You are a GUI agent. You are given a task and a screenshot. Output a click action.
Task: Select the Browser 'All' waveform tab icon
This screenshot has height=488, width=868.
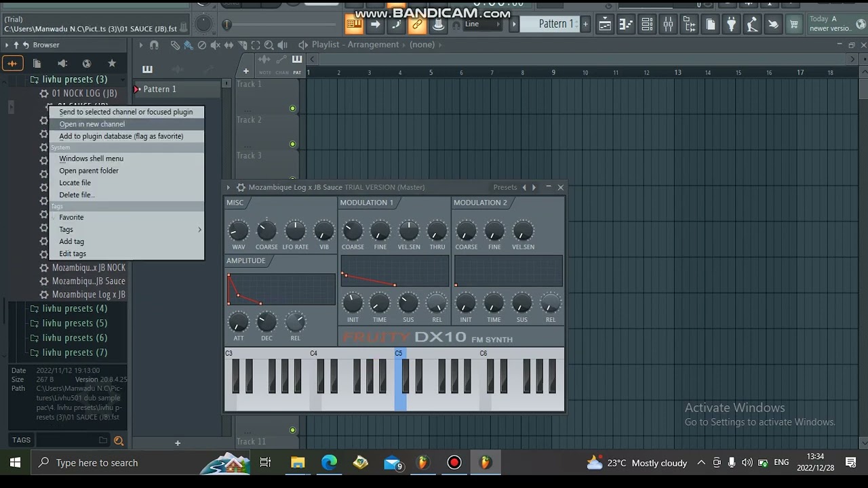click(x=12, y=63)
